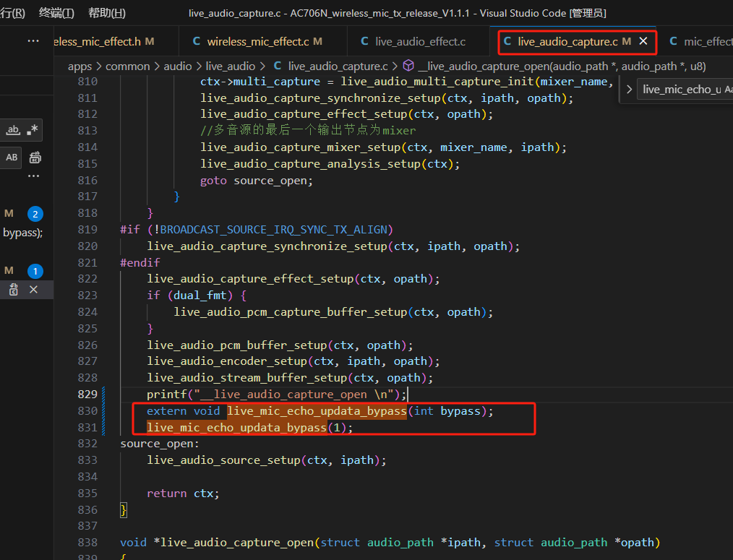Toggle Match Whole Word in search panel
The image size is (733, 560).
(13, 130)
